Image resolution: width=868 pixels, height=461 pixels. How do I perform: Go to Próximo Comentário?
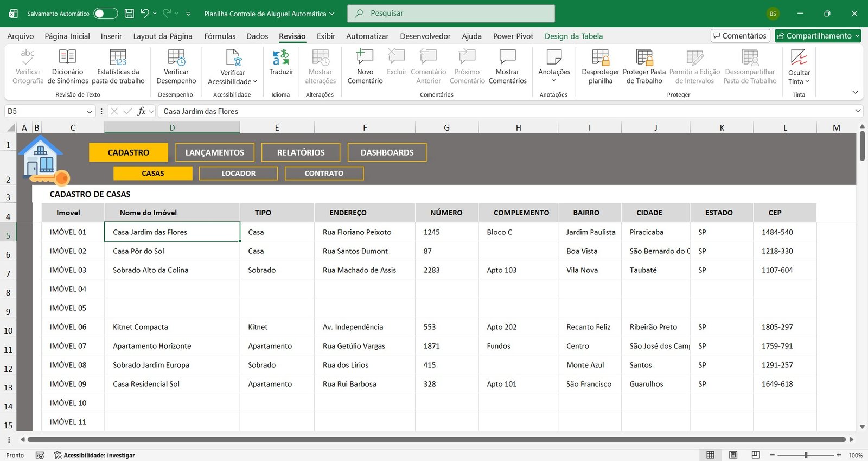pos(467,66)
